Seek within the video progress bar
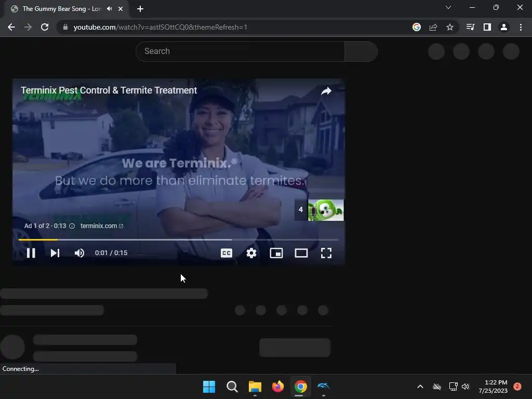 click(179, 240)
